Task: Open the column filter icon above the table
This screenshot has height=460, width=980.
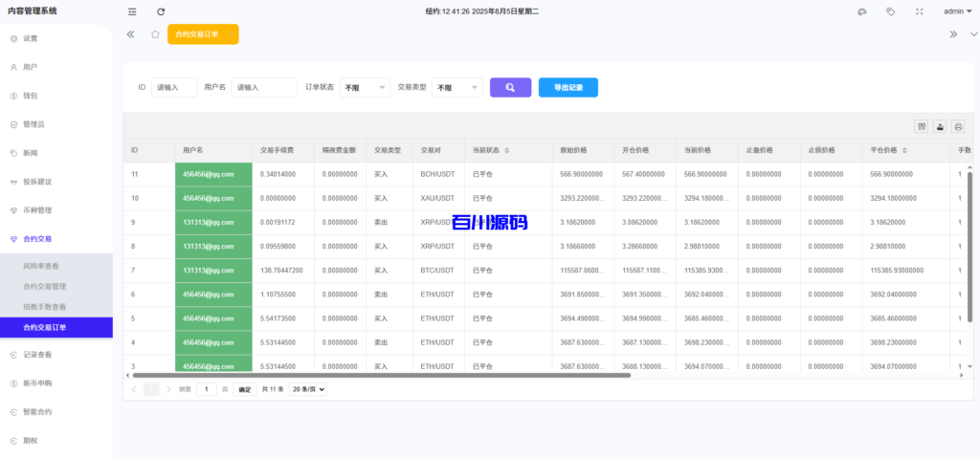Action: (x=922, y=126)
